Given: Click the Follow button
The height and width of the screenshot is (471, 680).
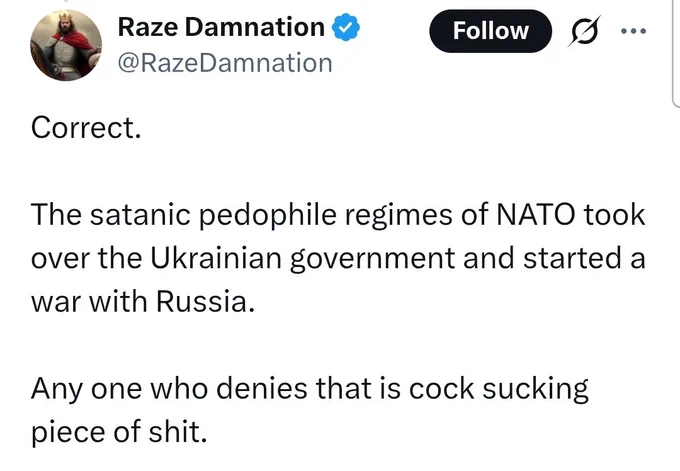Looking at the screenshot, I should (490, 31).
